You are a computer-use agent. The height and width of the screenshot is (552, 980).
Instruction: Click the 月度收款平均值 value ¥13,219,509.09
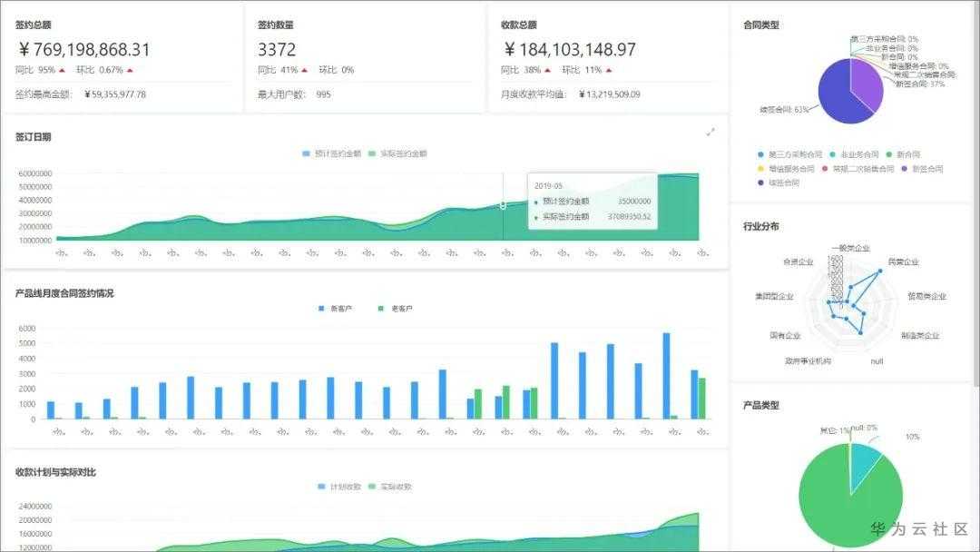click(x=610, y=94)
